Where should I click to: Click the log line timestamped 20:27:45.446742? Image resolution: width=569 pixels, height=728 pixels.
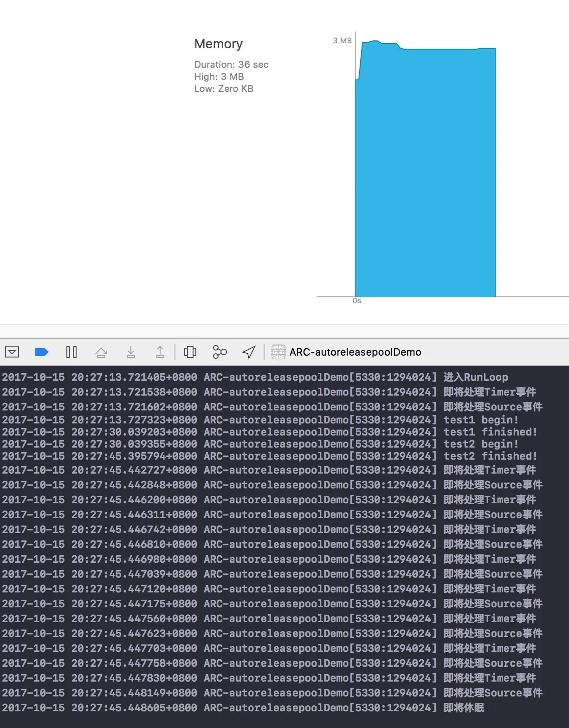click(269, 529)
